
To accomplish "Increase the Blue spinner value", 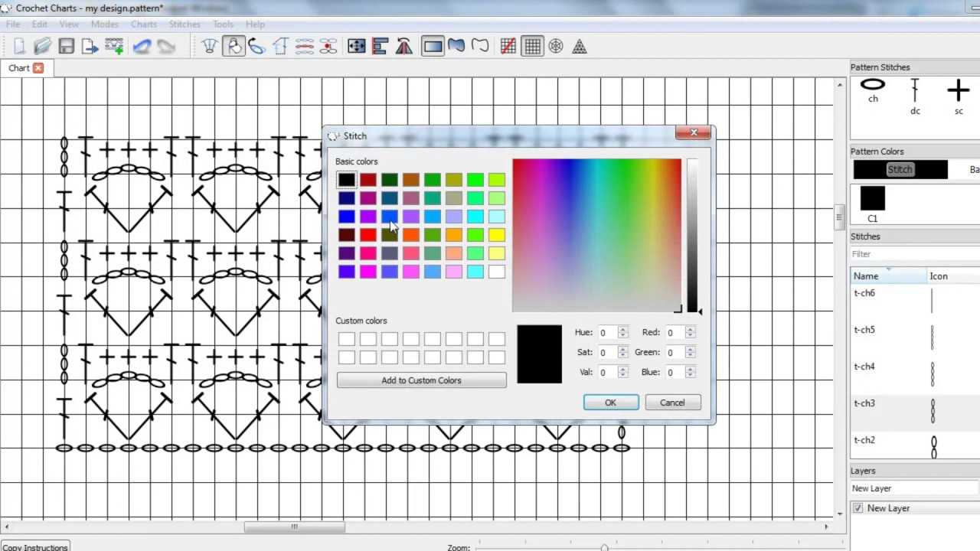I will [691, 369].
